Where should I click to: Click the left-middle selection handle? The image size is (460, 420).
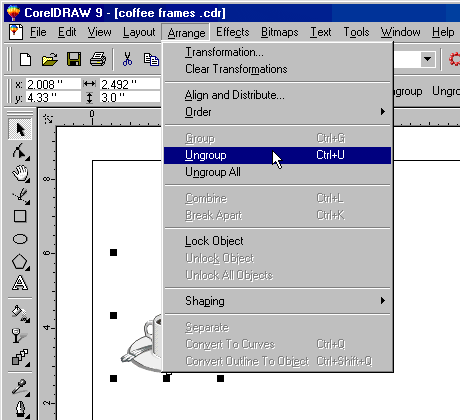113,315
